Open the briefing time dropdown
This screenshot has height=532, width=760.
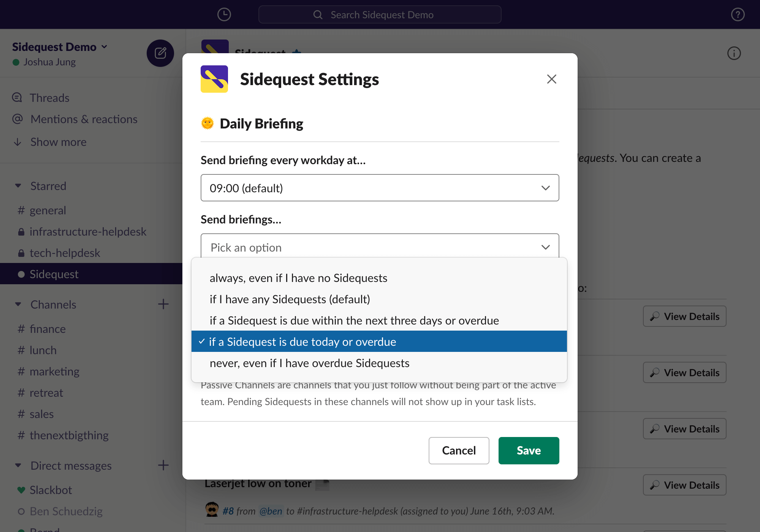click(x=380, y=188)
